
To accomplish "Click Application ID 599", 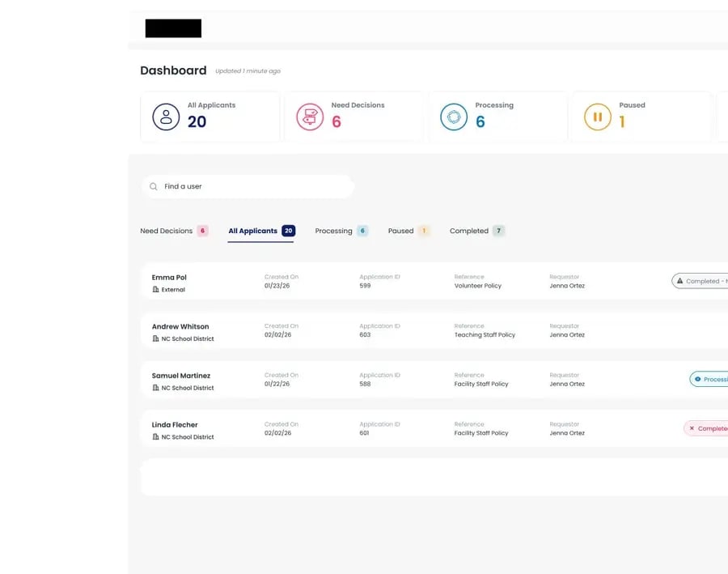I will [x=365, y=286].
